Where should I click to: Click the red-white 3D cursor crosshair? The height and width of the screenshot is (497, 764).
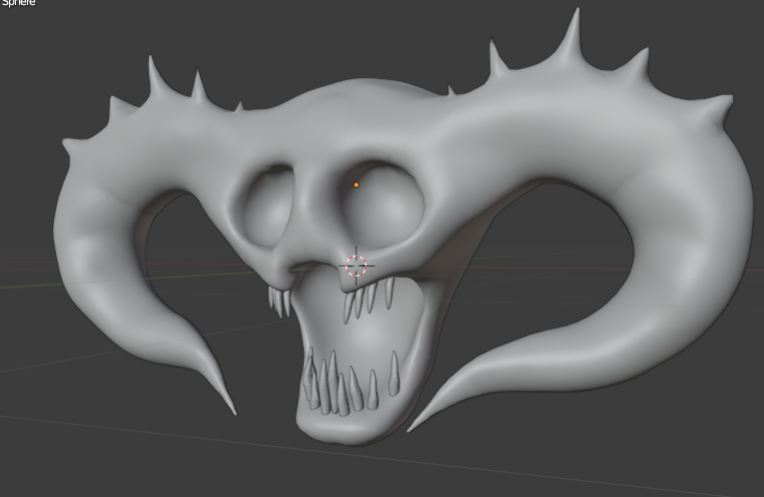pyautogui.click(x=356, y=266)
